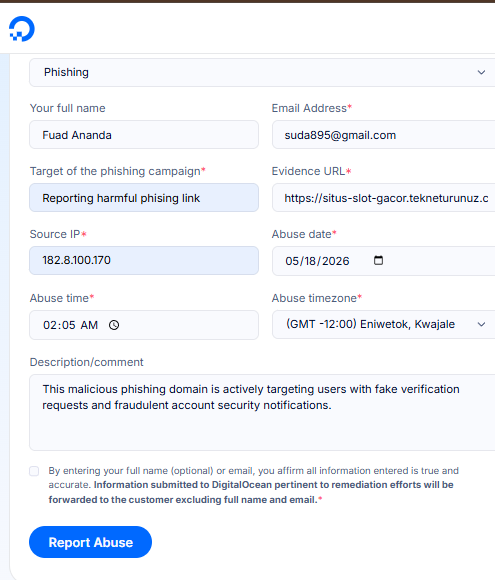Click the chevron arrow of the Phishing selector

pyautogui.click(x=481, y=72)
